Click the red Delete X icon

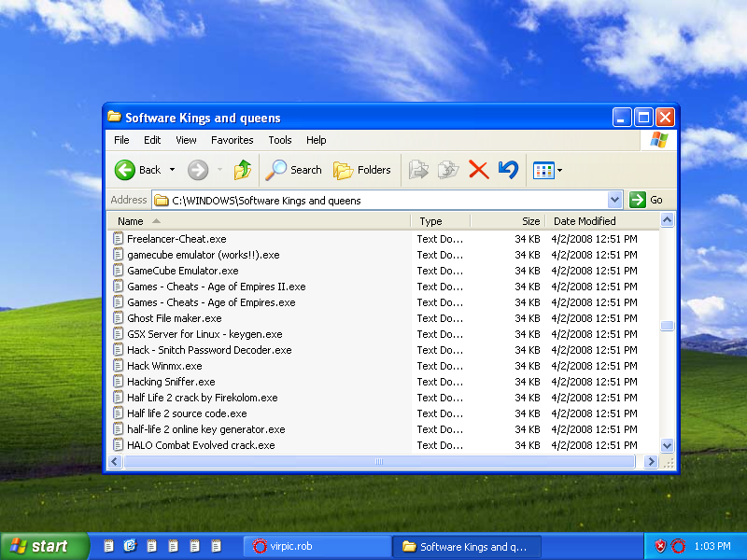coord(479,170)
